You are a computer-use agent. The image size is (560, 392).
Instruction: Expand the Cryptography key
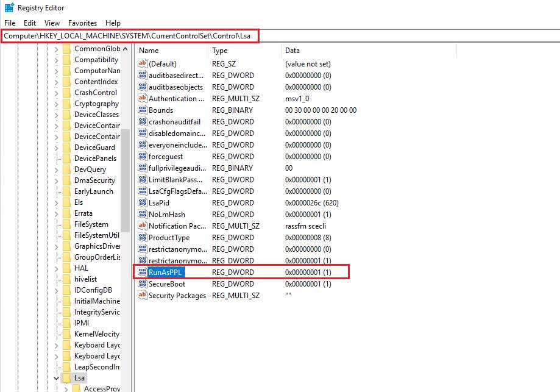(57, 104)
